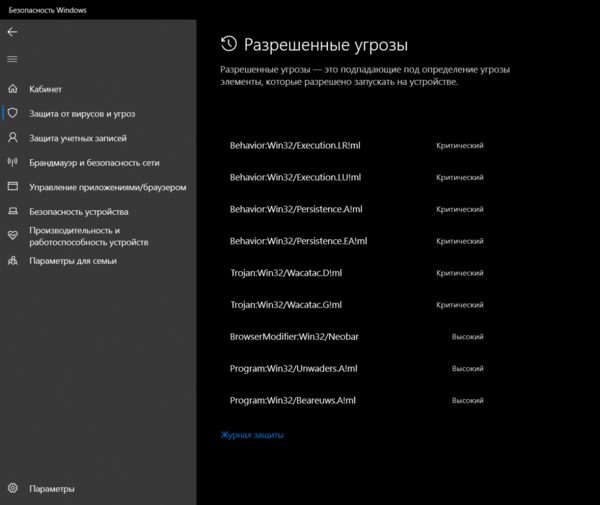Click the device security laptop icon
This screenshot has width=600, height=505.
tap(12, 212)
